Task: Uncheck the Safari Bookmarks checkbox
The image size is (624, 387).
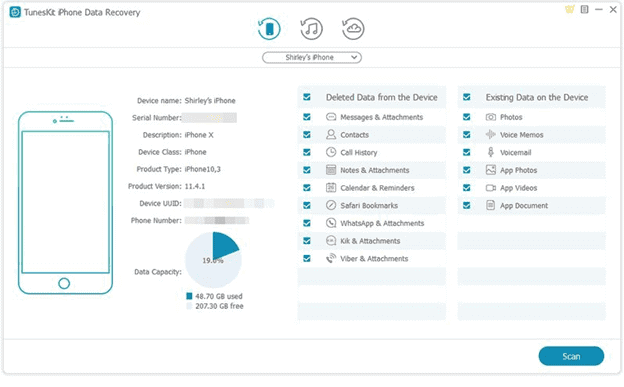Action: 307,205
